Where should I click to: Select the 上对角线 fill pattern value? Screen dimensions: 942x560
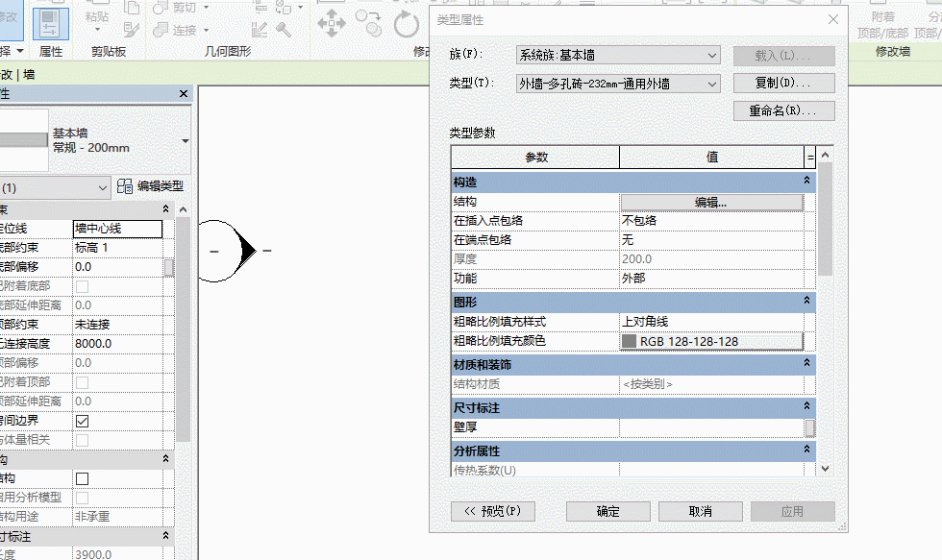coord(712,322)
